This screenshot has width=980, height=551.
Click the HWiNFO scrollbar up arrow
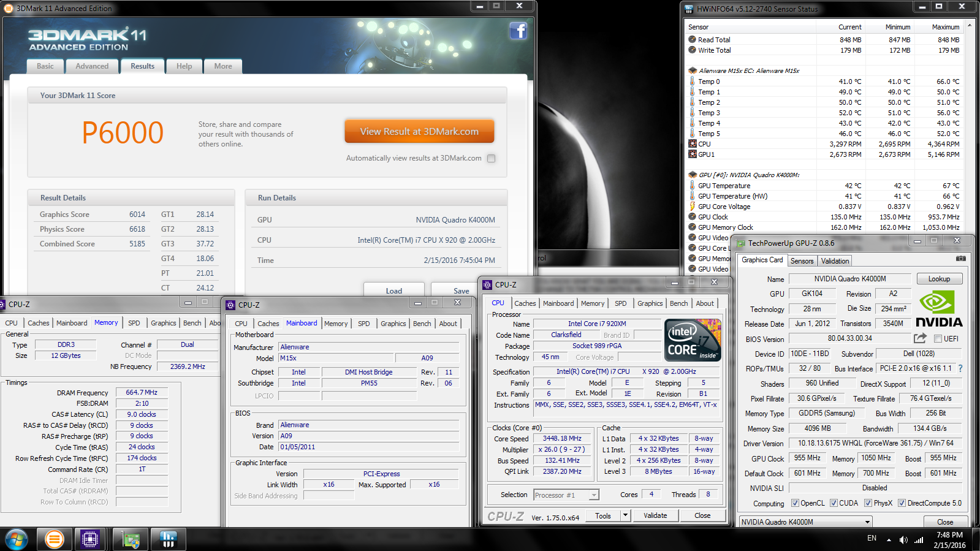(969, 26)
